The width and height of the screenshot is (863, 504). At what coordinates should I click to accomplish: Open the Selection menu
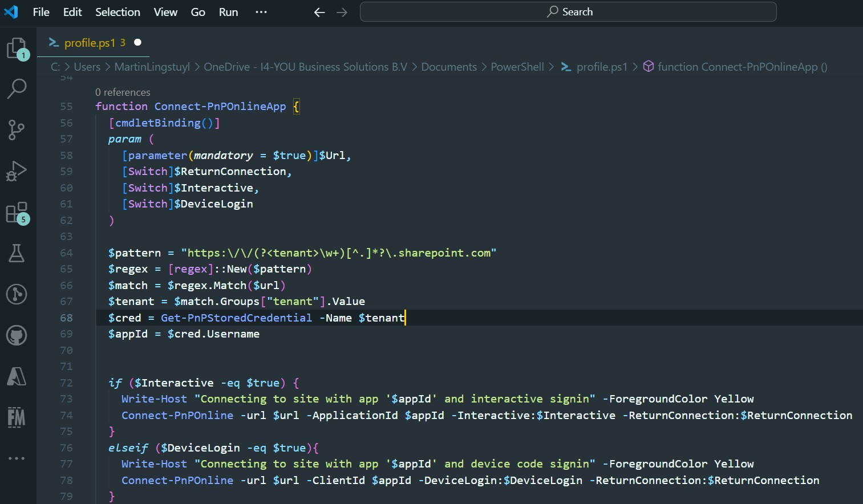pyautogui.click(x=118, y=12)
